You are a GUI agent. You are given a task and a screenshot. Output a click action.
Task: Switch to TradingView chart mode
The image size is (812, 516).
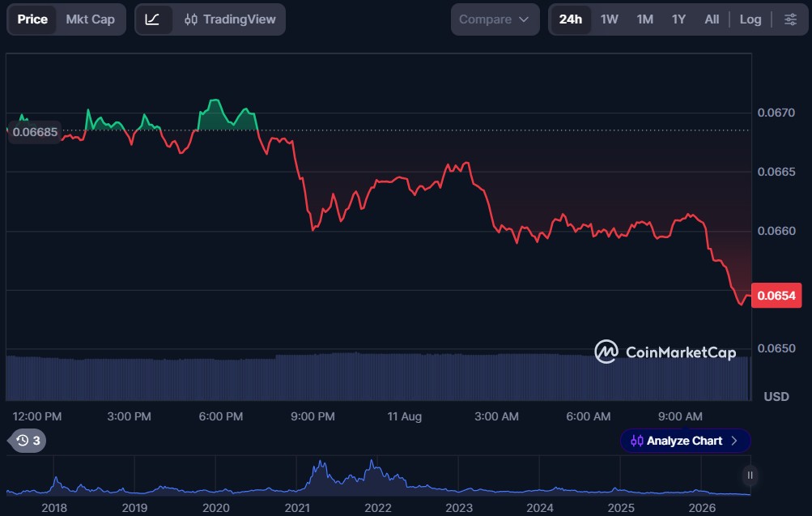pyautogui.click(x=231, y=19)
